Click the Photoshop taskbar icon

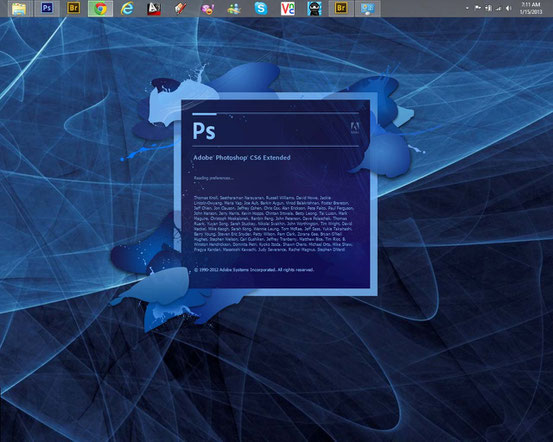(x=47, y=8)
